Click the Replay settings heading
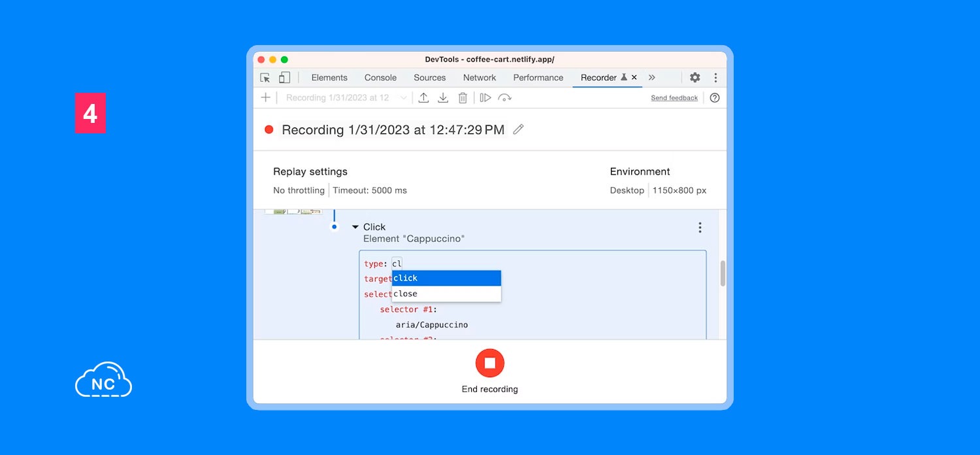The height and width of the screenshot is (455, 980). (310, 171)
